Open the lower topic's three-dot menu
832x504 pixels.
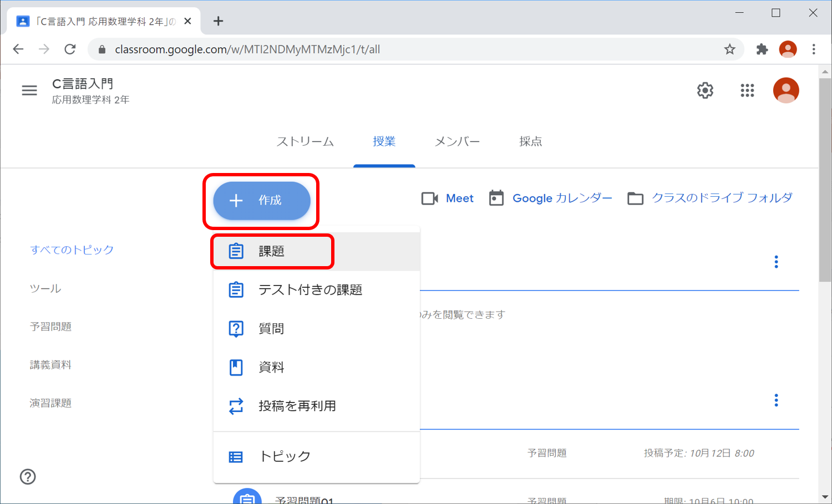pyautogui.click(x=776, y=400)
